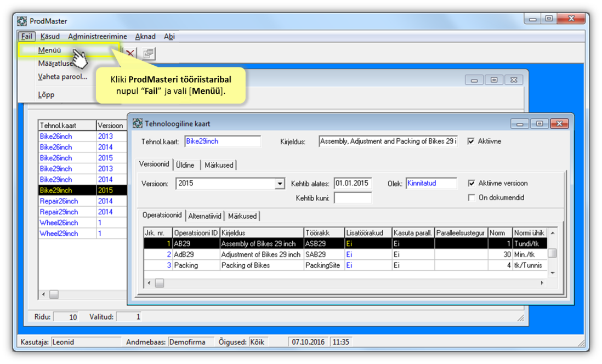Image resolution: width=602 pixels, height=364 pixels.
Task: Open the Alternatiivid tab
Action: [205, 216]
